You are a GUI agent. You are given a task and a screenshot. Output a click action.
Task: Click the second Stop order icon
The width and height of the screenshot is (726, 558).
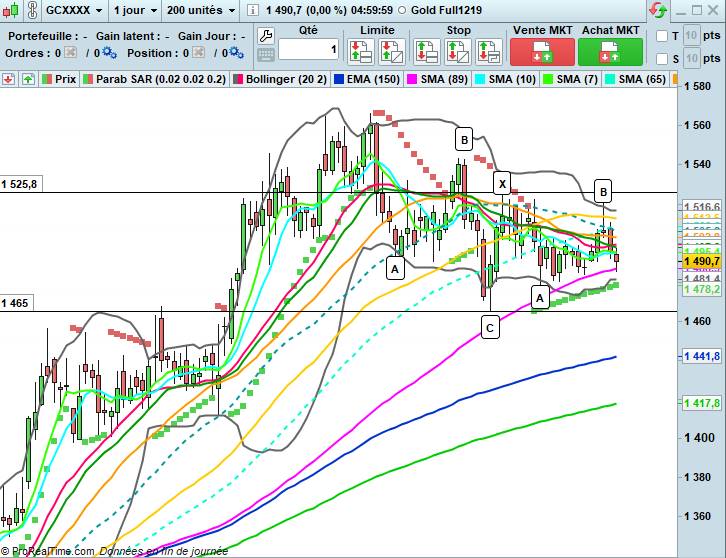click(458, 51)
